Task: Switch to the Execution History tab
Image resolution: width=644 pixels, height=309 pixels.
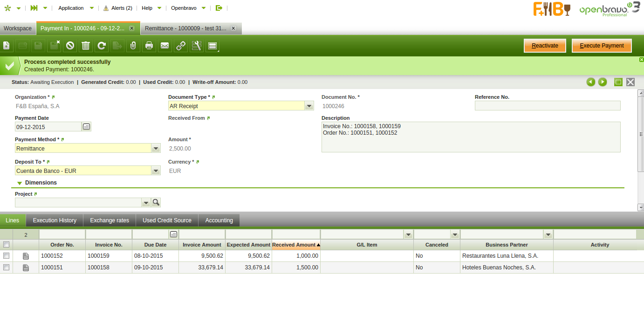Action: [x=55, y=220]
